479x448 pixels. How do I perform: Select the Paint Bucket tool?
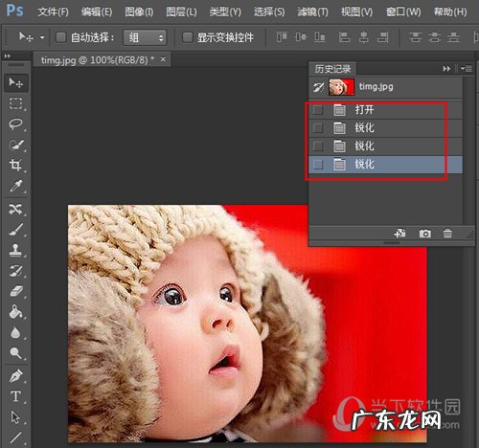[16, 312]
